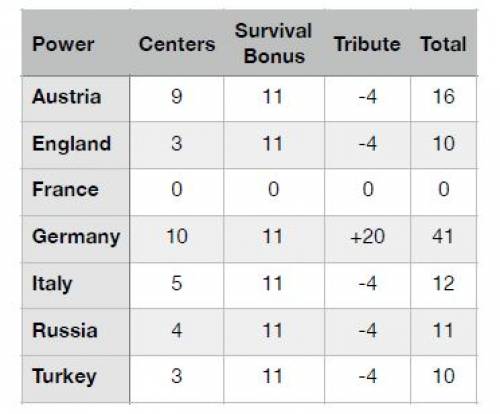This screenshot has height=414, width=500.
Task: Select the Tribute column header
Action: [367, 44]
